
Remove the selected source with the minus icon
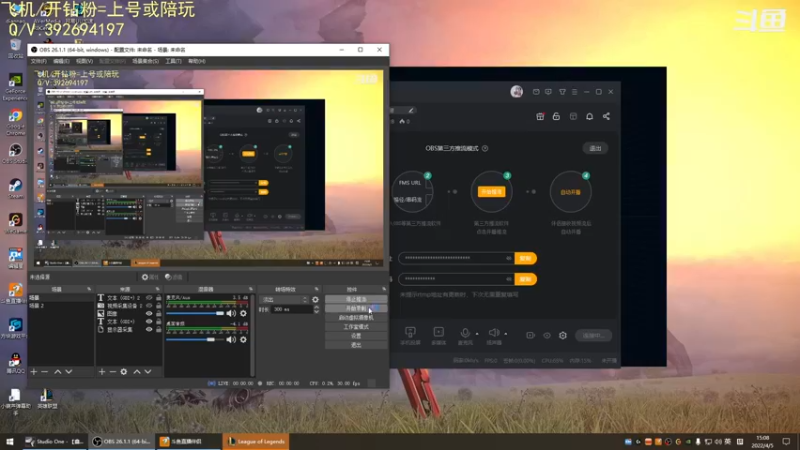113,372
